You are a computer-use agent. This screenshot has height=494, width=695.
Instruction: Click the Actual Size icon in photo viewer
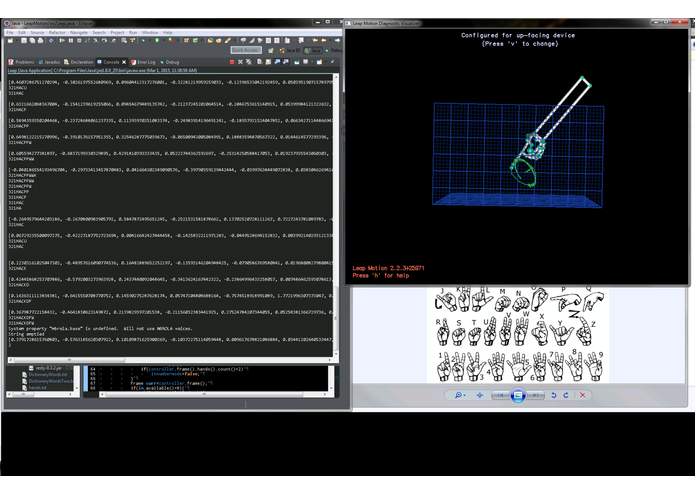tap(480, 395)
